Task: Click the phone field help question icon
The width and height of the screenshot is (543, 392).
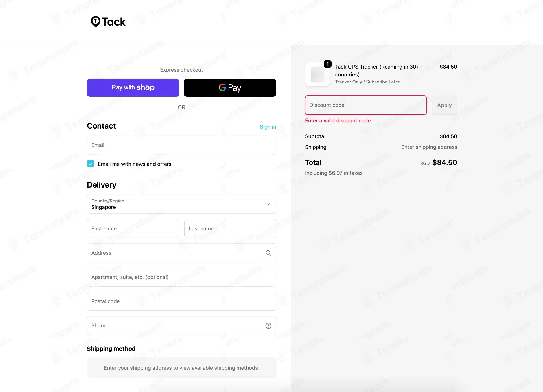Action: pos(268,326)
